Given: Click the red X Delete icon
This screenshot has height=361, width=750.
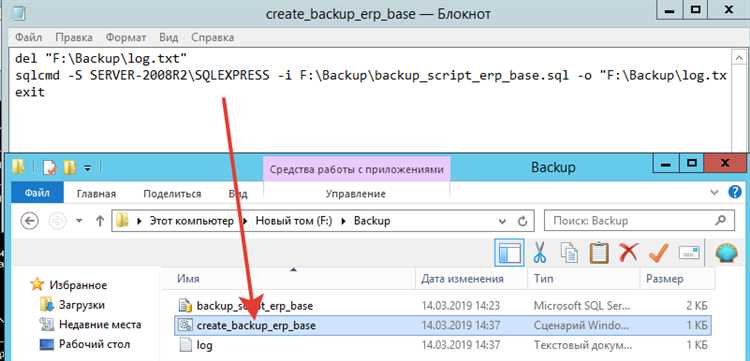Looking at the screenshot, I should 629,252.
